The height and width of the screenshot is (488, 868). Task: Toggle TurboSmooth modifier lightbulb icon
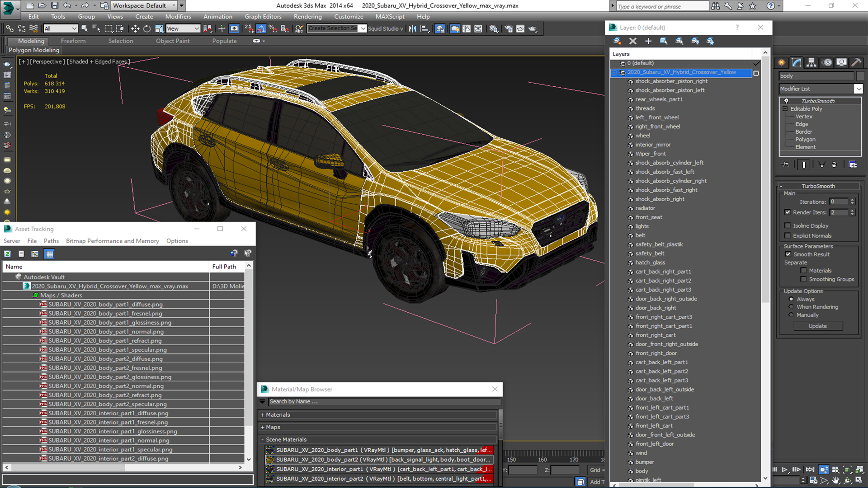[786, 101]
